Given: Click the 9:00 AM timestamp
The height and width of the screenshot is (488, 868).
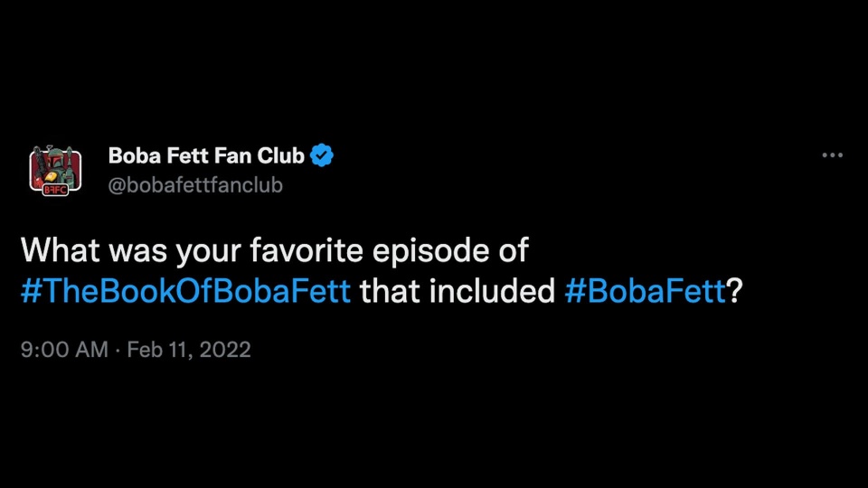Looking at the screenshot, I should [64, 350].
